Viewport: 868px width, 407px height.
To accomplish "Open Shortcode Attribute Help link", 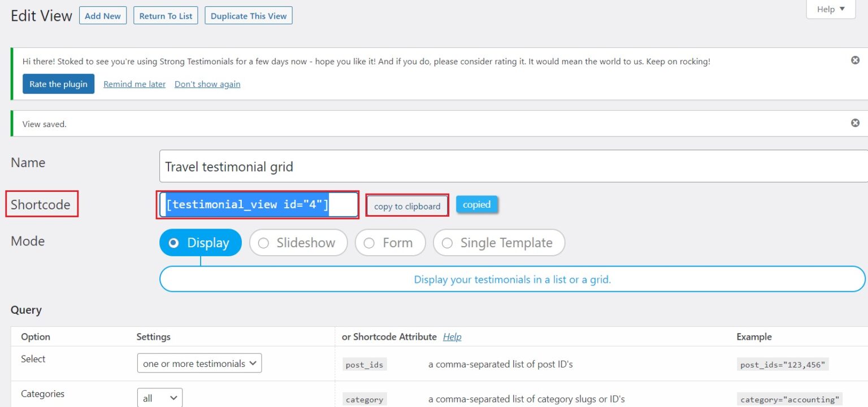I will (452, 336).
